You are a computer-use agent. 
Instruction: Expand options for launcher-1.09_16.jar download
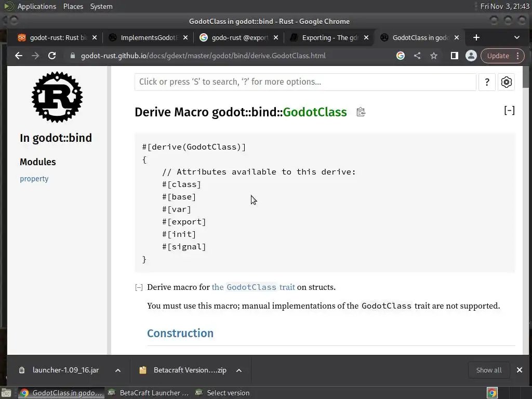point(118,370)
